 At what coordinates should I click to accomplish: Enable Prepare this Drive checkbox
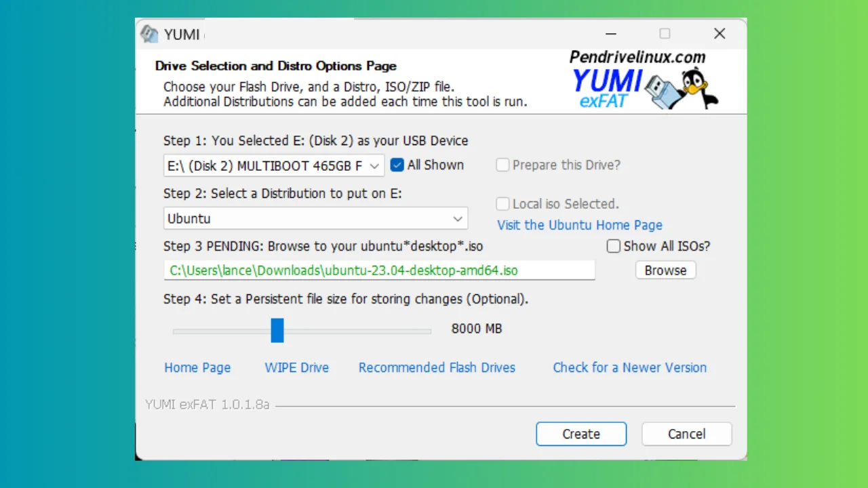[x=502, y=165]
